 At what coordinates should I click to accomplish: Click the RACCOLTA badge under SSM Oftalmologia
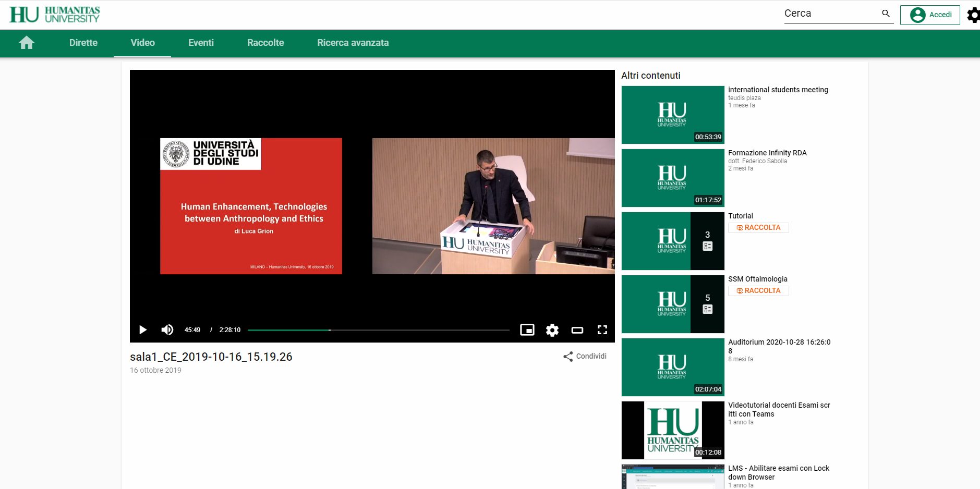coord(758,291)
